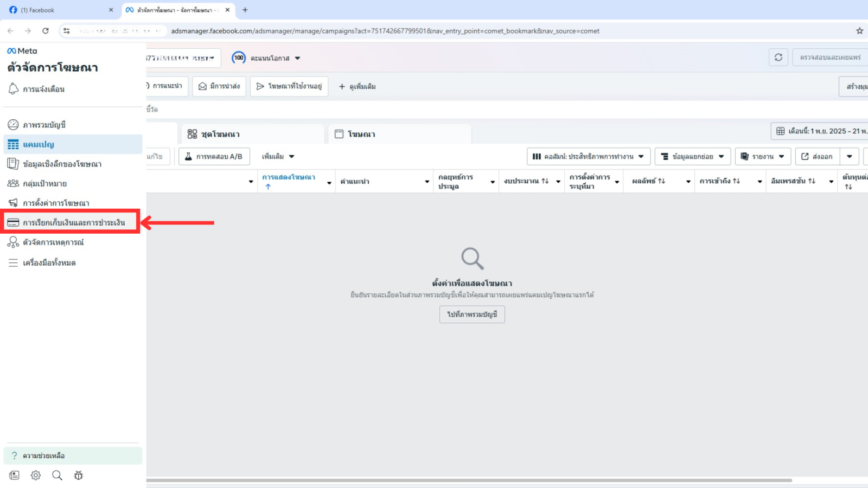
Task: Click the opportunity score 100 icon
Action: click(x=239, y=58)
